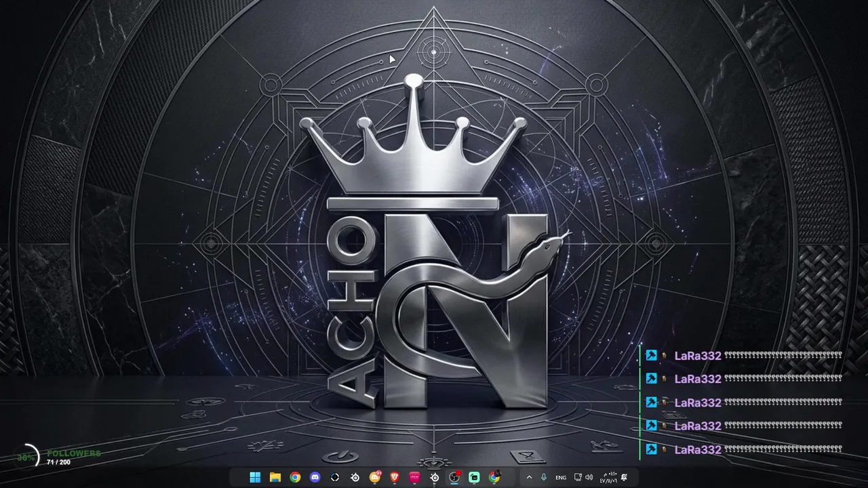This screenshot has width=868, height=488.
Task: Open the green rounded-square app icon in taskbar
Action: 474,477
